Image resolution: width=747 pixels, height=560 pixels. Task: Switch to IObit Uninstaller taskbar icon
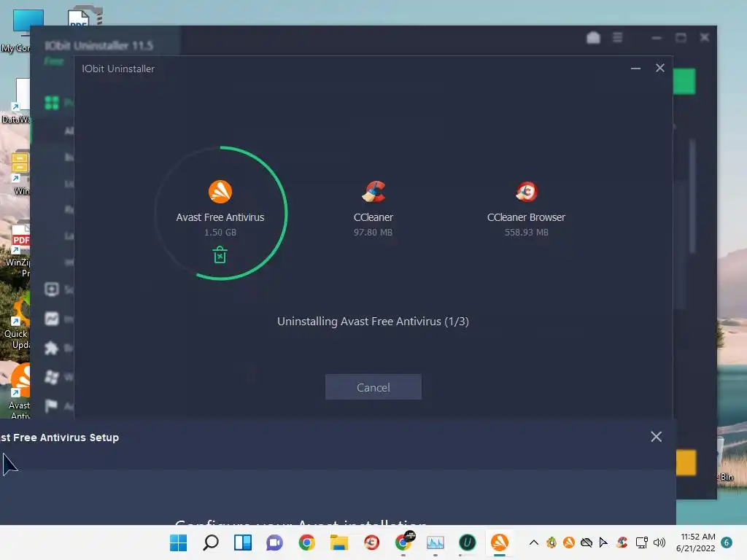pyautogui.click(x=468, y=542)
